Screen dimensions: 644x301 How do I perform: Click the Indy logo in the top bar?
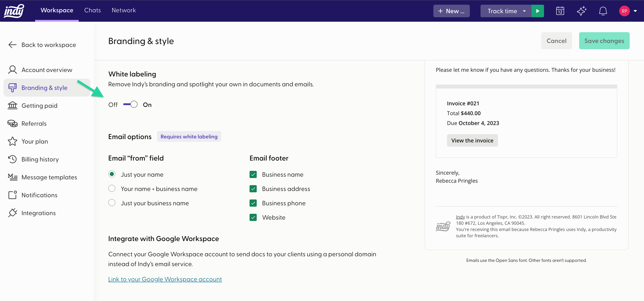[14, 11]
